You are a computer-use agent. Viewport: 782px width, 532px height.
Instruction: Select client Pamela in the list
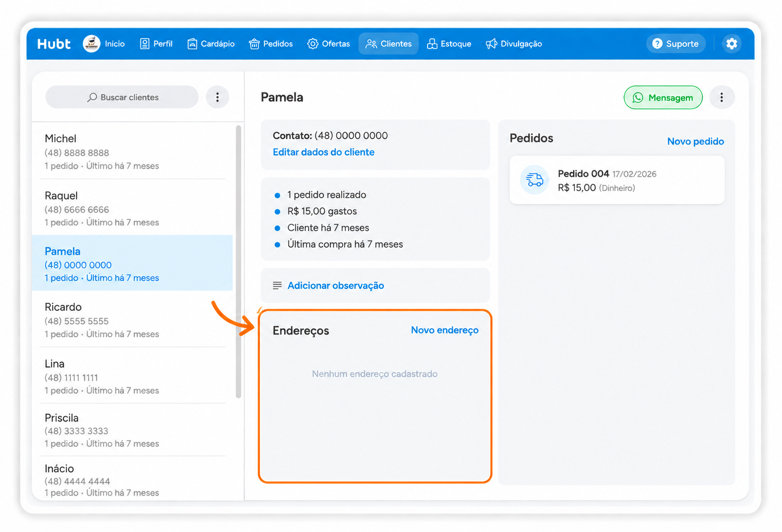click(132, 263)
